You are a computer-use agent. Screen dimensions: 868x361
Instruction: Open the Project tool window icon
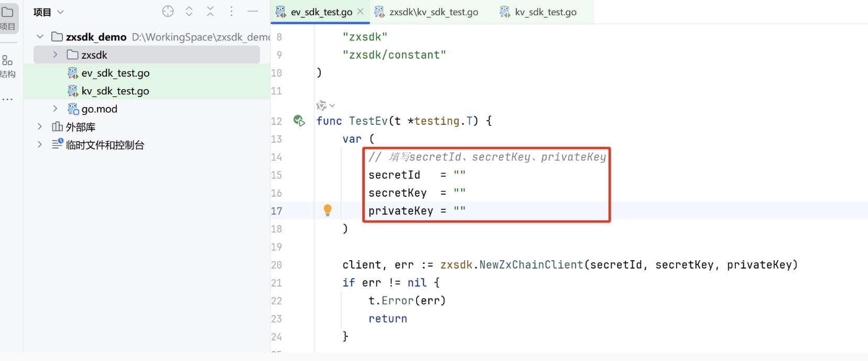point(8,12)
